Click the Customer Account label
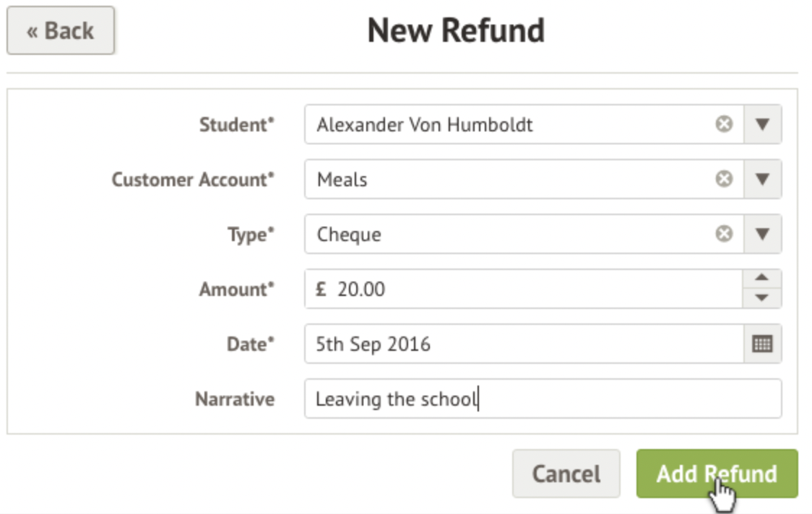Screen dimensions: 812x514 (193, 180)
